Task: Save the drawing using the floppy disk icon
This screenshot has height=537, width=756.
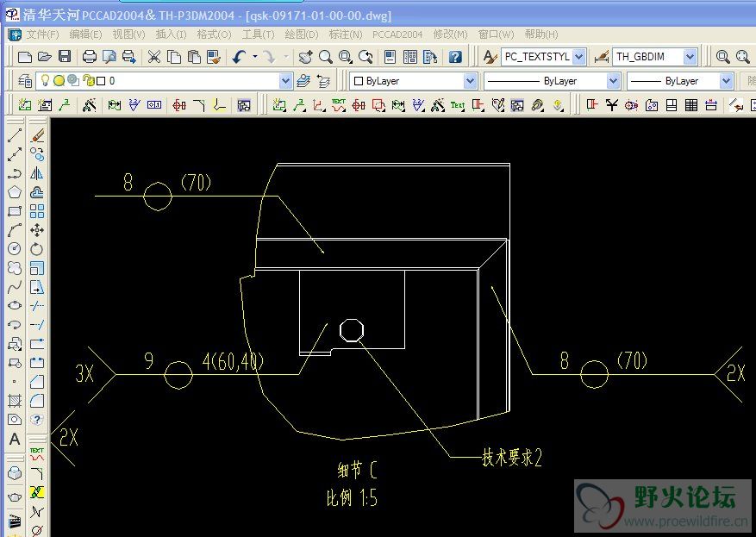Action: pyautogui.click(x=65, y=57)
